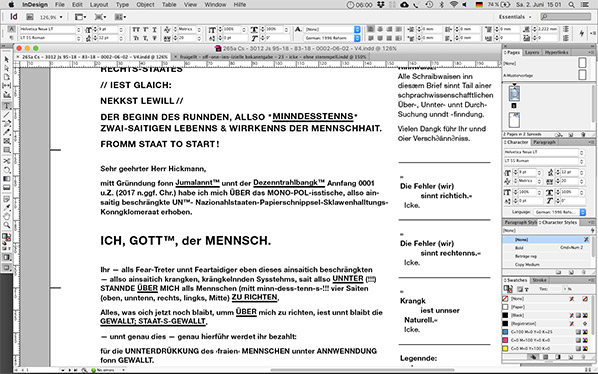The width and height of the screenshot is (598, 374).
Task: Select the Pen tool
Action: 6,123
